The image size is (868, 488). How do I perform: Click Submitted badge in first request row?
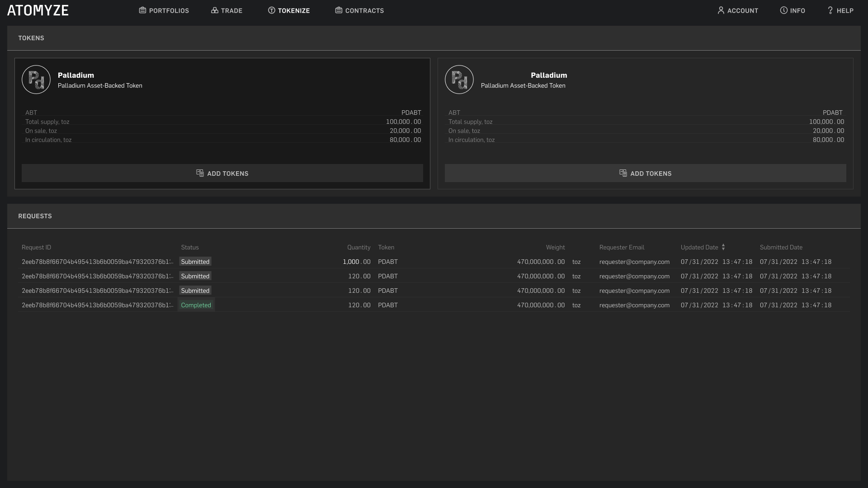point(195,262)
